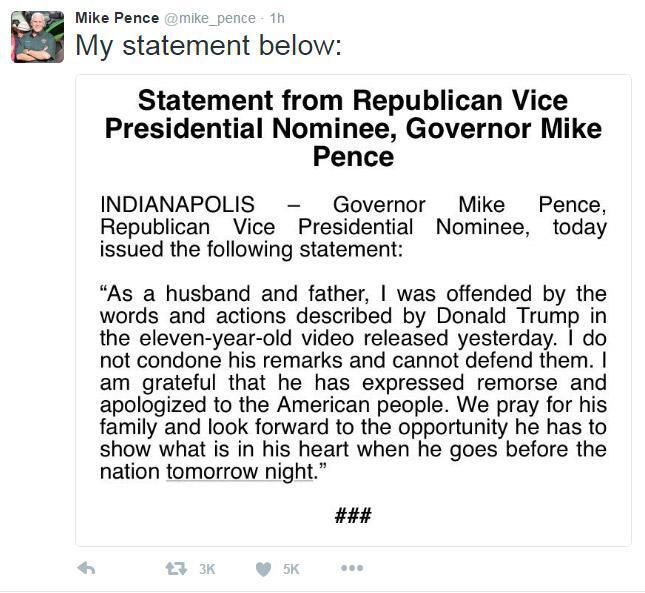Viewport: 645px width, 593px height.
Task: Click the underlined "tomorrow night" text
Action: click(x=240, y=471)
